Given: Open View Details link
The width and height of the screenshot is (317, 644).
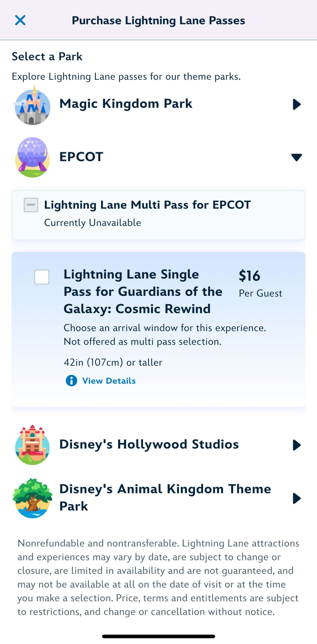Looking at the screenshot, I should 109,381.
